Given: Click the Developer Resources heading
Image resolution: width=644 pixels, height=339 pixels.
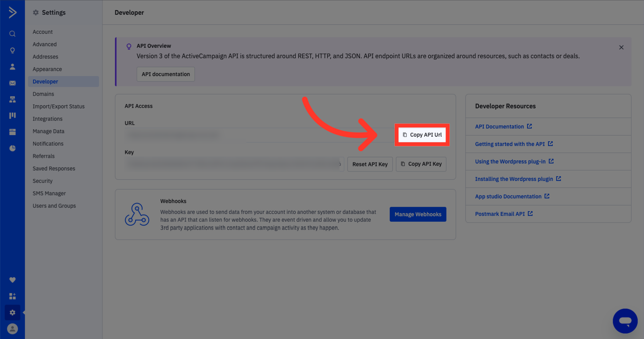Looking at the screenshot, I should 505,106.
